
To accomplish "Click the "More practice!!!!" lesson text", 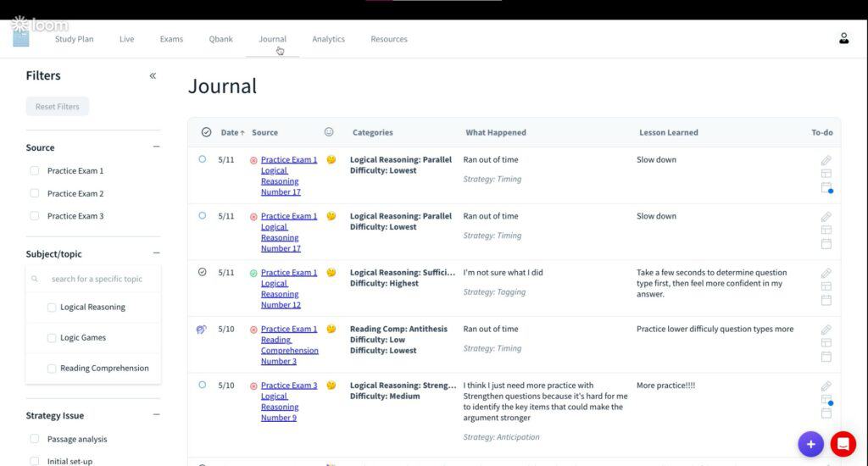I will click(665, 386).
